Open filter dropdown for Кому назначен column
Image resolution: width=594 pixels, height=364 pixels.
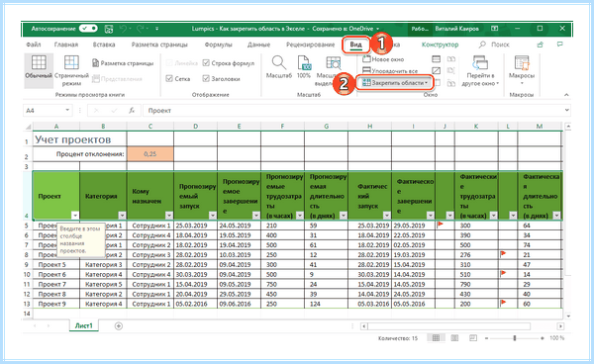coord(169,216)
